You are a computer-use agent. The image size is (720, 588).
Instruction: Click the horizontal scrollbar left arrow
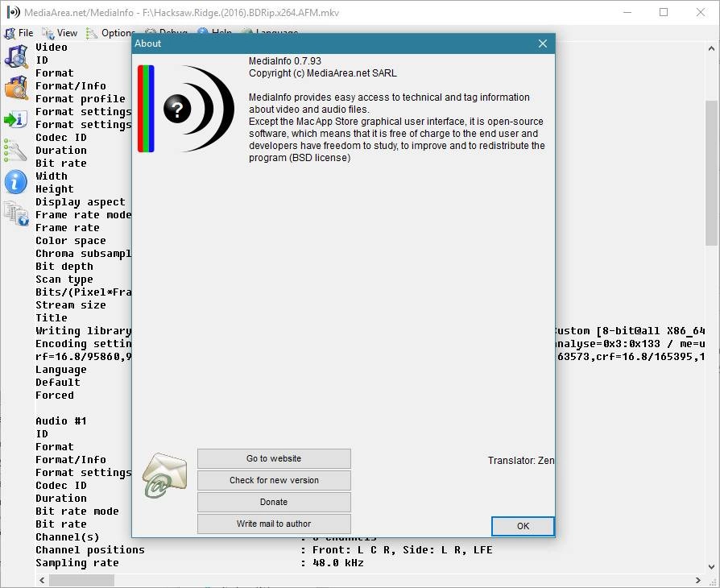pyautogui.click(x=42, y=580)
